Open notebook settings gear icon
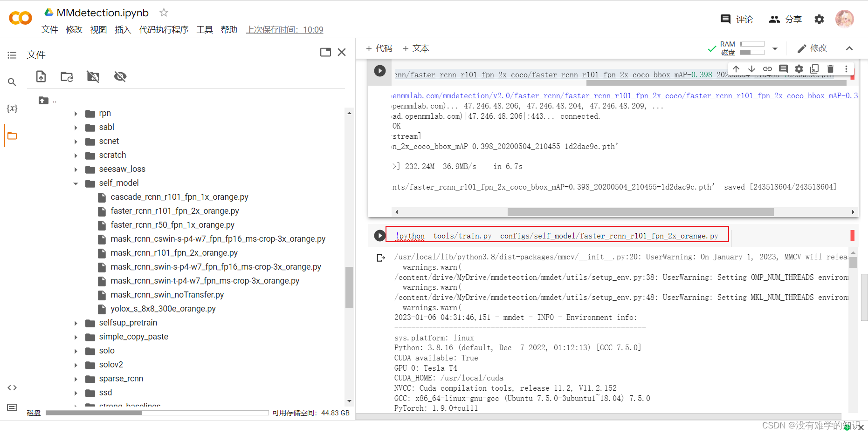This screenshot has height=434, width=868. pos(819,19)
